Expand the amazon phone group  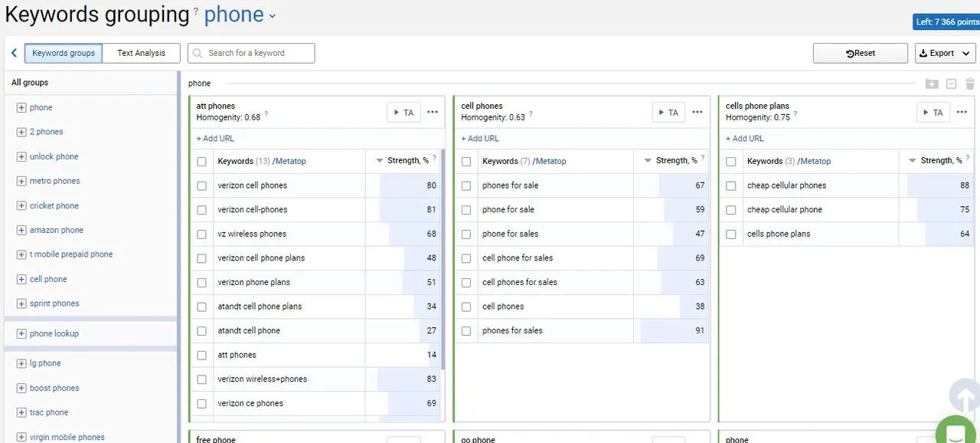[21, 230]
